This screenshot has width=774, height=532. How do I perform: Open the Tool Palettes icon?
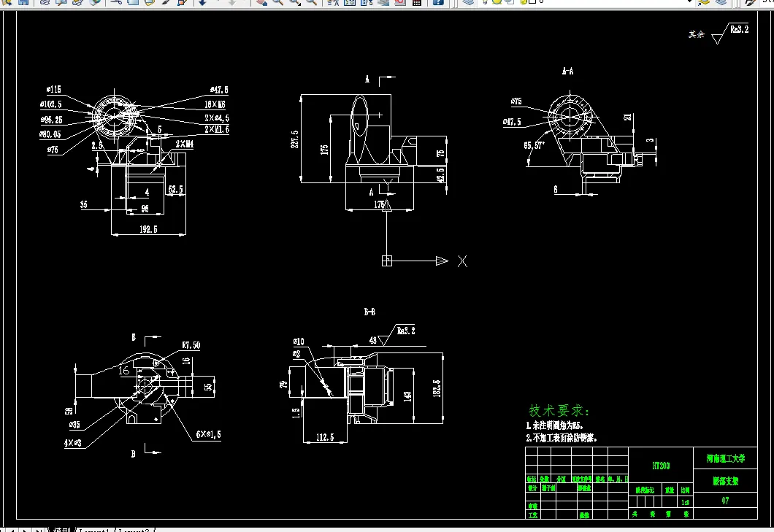(x=367, y=2)
